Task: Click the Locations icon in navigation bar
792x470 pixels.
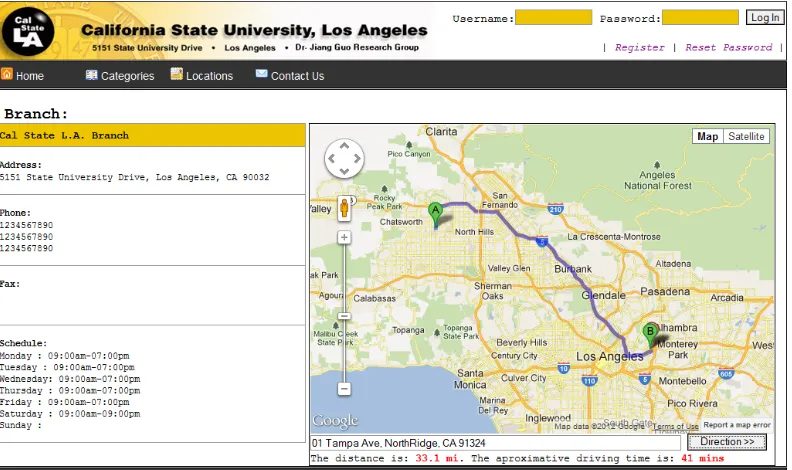Action: point(176,74)
